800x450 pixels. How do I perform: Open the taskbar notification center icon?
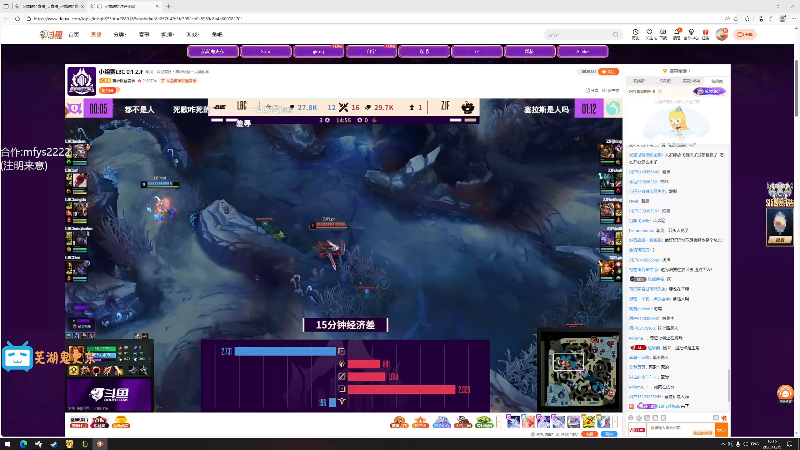790,444
